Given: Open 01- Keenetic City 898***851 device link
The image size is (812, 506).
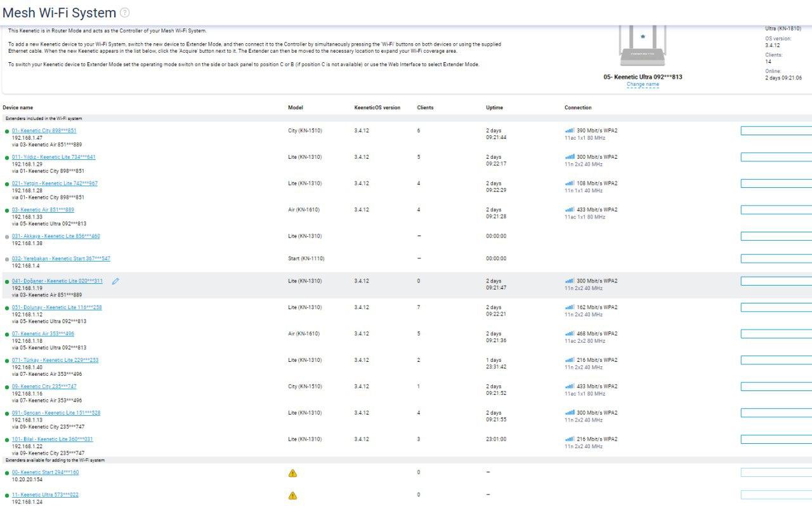Looking at the screenshot, I should [44, 131].
